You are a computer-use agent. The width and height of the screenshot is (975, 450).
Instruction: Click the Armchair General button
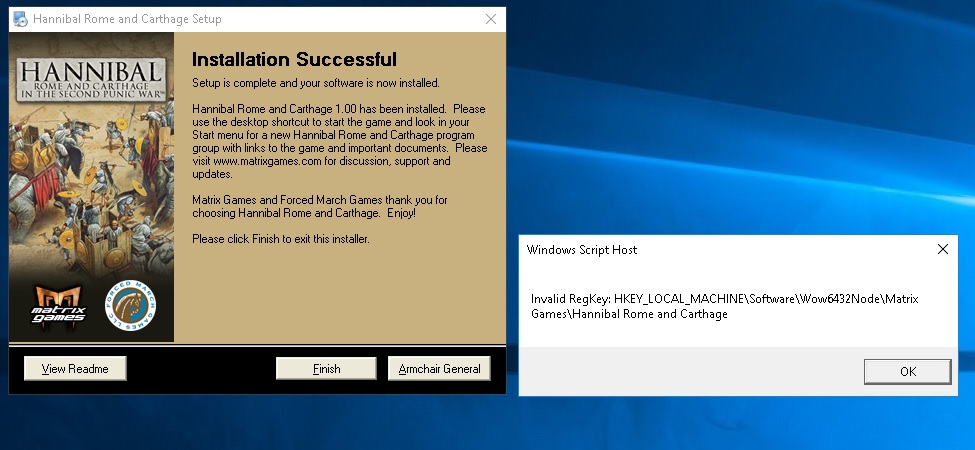[x=439, y=368]
